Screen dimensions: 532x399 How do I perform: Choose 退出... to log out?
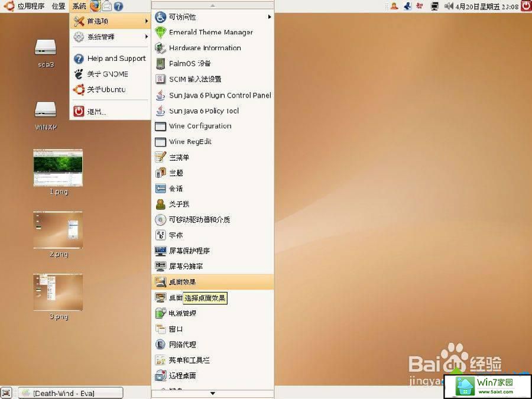click(111, 111)
